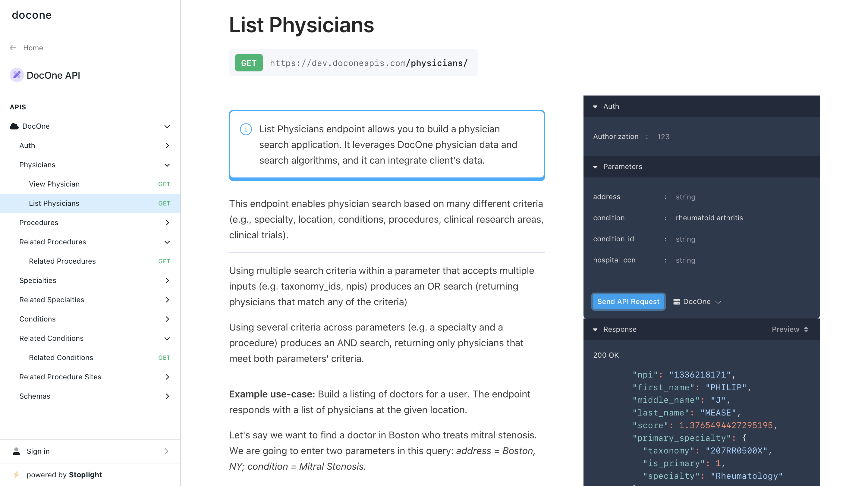Click the server icon next to DocOne dropdown
Screen dimensions: 868x486
tap(676, 301)
